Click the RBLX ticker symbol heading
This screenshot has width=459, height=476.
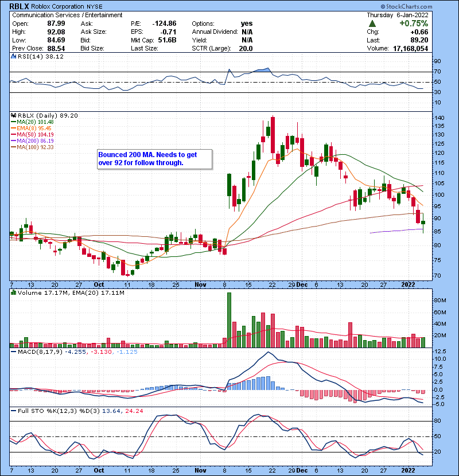pos(20,6)
